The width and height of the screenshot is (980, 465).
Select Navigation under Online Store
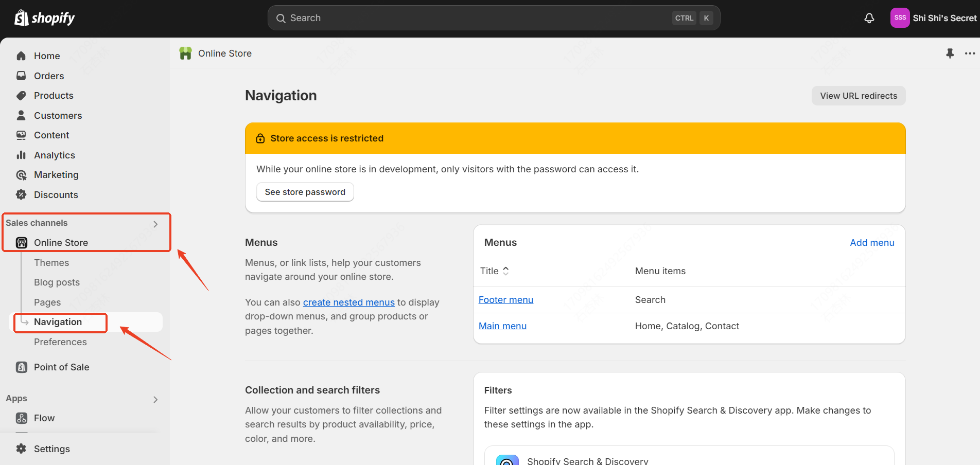coord(58,322)
